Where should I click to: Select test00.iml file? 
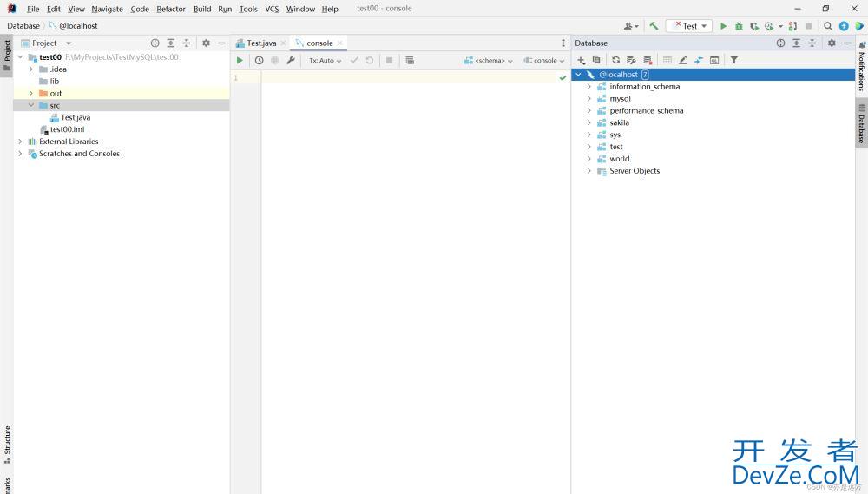pos(67,129)
